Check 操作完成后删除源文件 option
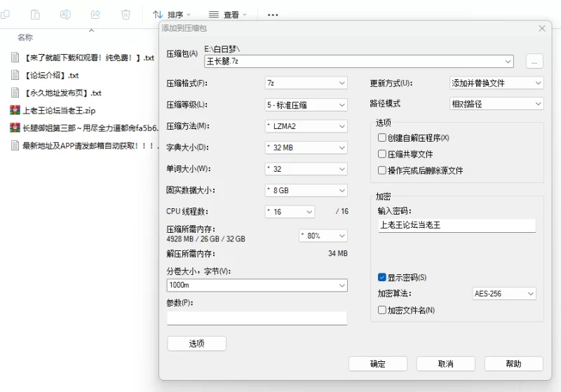 381,170
